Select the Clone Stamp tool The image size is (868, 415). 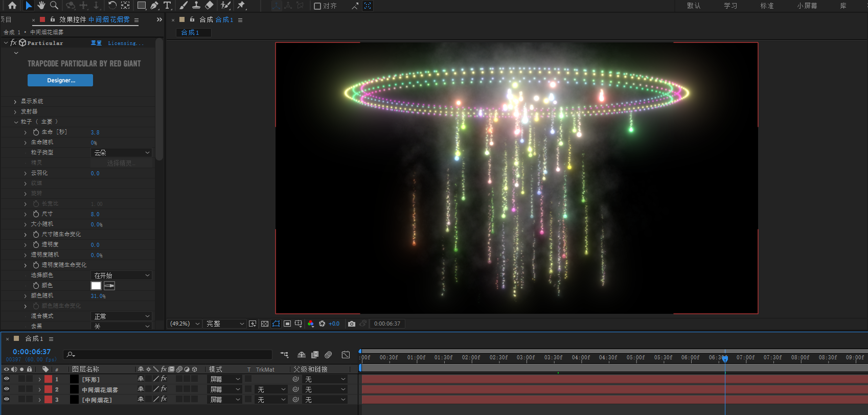pos(196,6)
